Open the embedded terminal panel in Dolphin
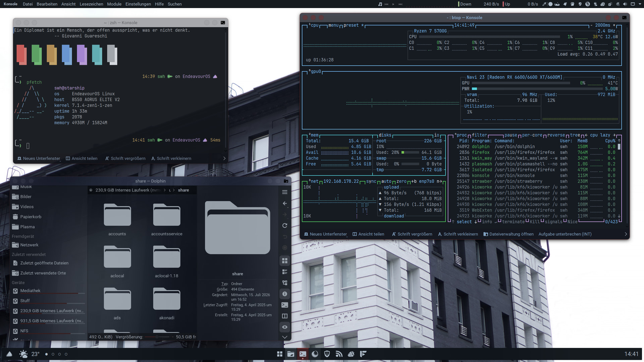 point(285,305)
